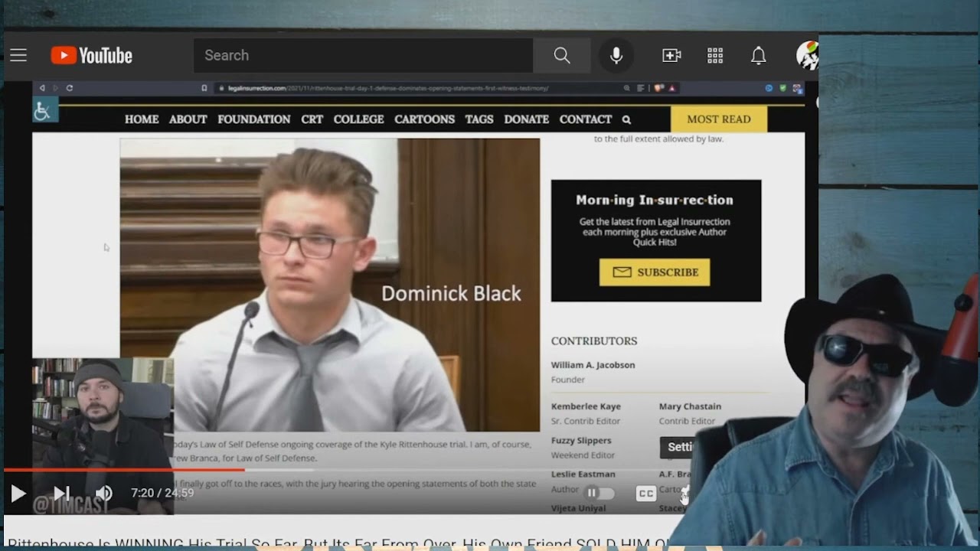
Task: Open the browser zoom magnifier icon
Action: [628, 88]
